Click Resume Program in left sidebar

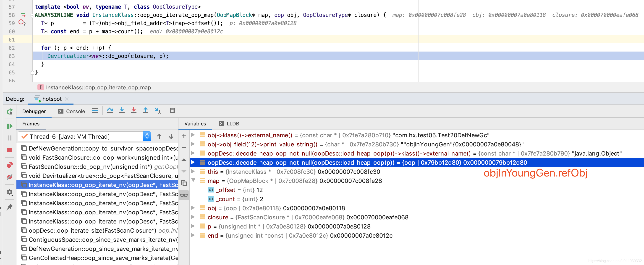tap(10, 126)
